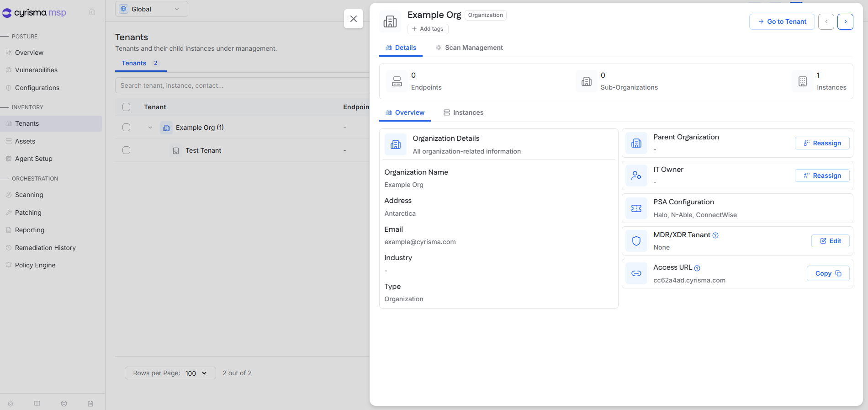Go to the previous tenant with left arrow
Viewport: 868px width, 410px height.
(x=826, y=21)
